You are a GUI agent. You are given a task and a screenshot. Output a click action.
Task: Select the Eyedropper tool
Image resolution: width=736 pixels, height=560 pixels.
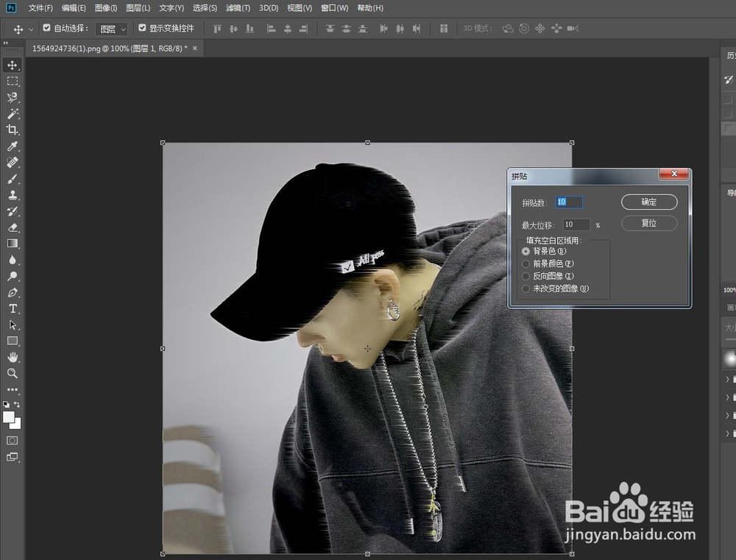pyautogui.click(x=13, y=146)
